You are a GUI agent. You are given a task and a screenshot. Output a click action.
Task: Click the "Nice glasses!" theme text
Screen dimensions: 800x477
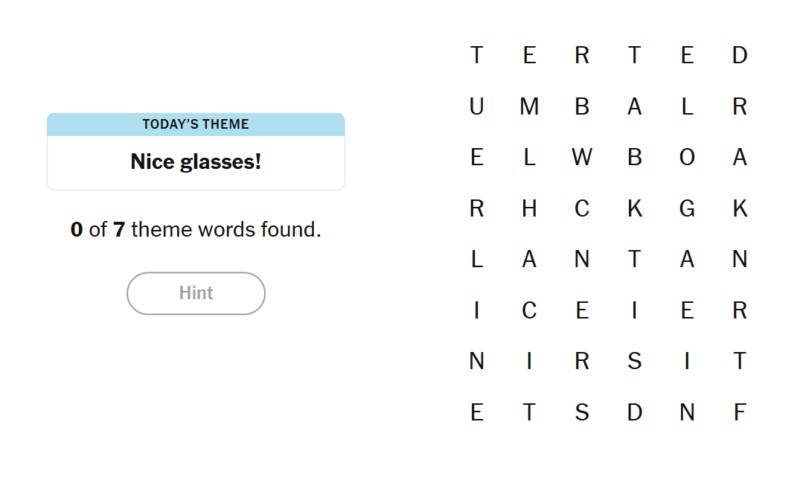(196, 161)
